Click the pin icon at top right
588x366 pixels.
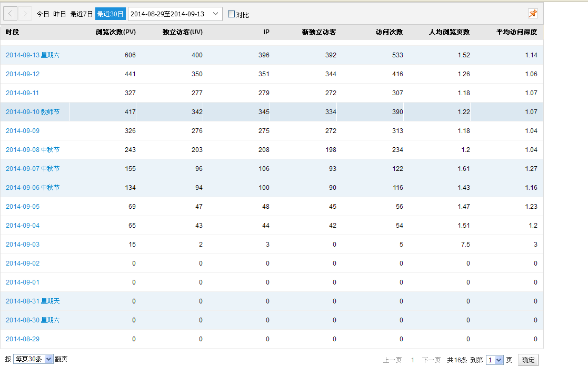tap(533, 14)
